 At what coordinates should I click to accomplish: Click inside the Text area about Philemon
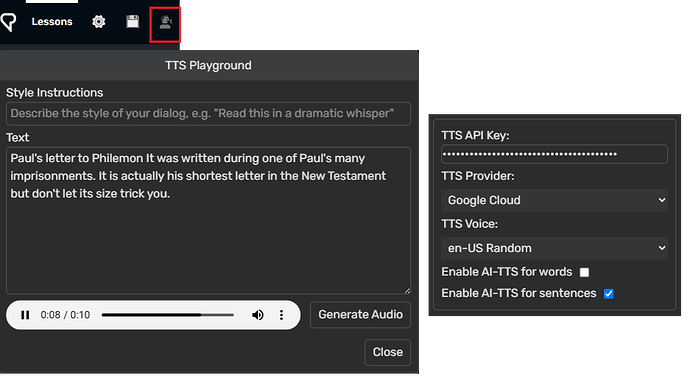209,220
